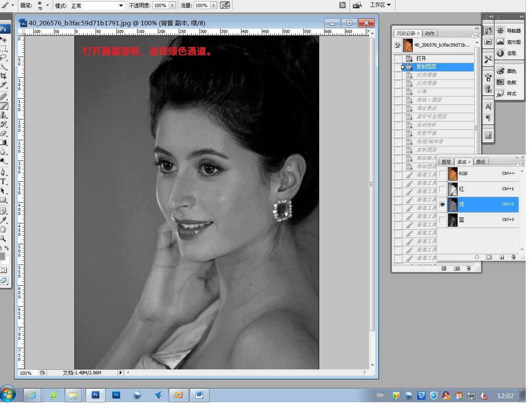Select the Rectangle shape tool
The width and height of the screenshot is (532, 411).
(4, 199)
